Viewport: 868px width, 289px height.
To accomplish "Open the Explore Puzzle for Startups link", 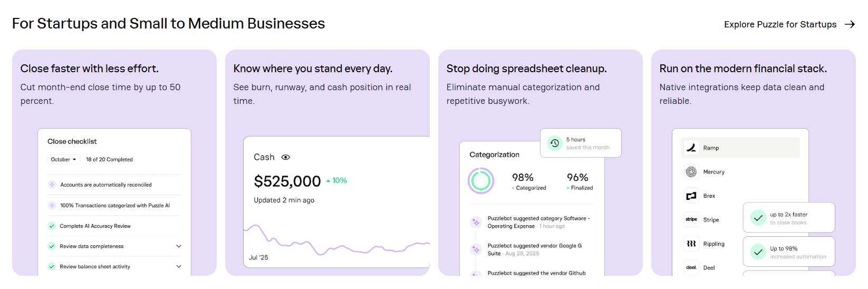I will (780, 24).
